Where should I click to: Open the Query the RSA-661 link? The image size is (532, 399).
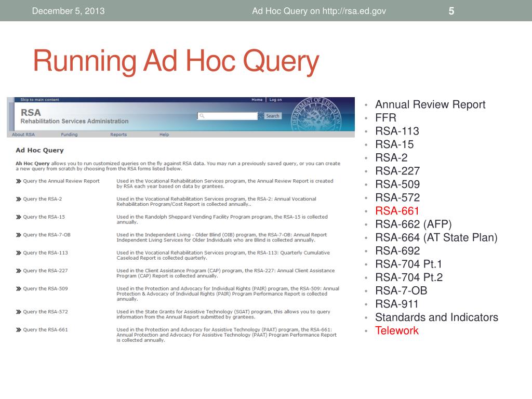coord(46,330)
